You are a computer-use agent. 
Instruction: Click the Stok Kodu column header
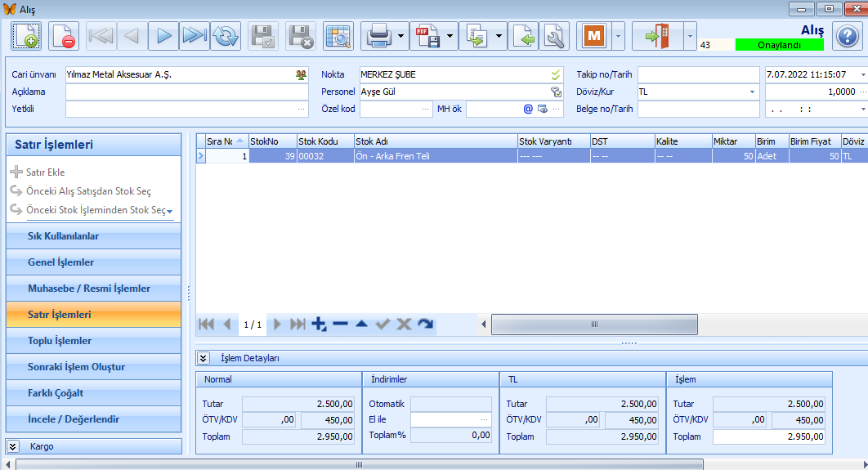(x=325, y=141)
